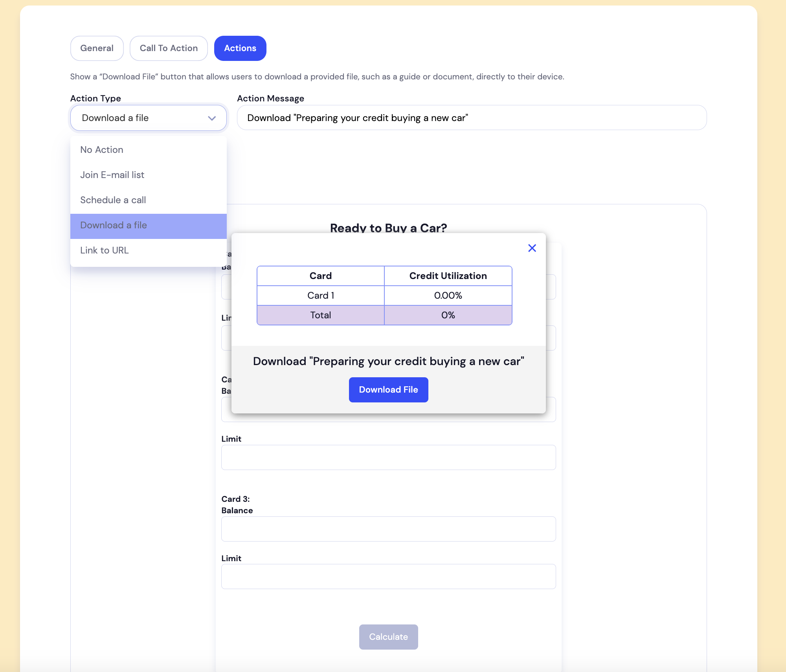Switch to the General tab
This screenshot has height=672, width=786.
[x=97, y=48]
